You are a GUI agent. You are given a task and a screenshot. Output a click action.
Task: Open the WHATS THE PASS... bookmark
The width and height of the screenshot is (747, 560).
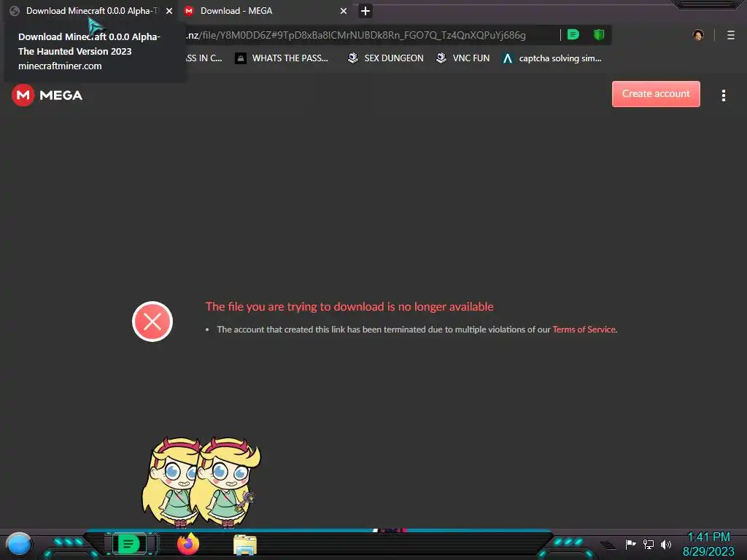coord(282,58)
